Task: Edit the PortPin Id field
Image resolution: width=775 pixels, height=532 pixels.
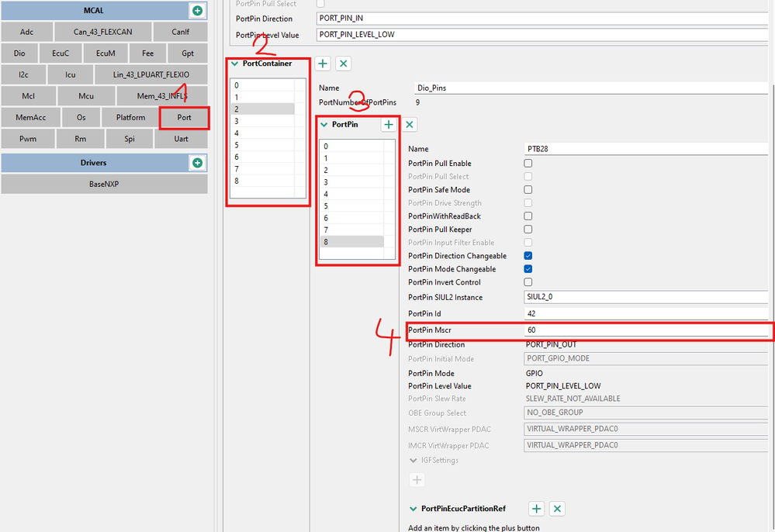Action: click(646, 313)
